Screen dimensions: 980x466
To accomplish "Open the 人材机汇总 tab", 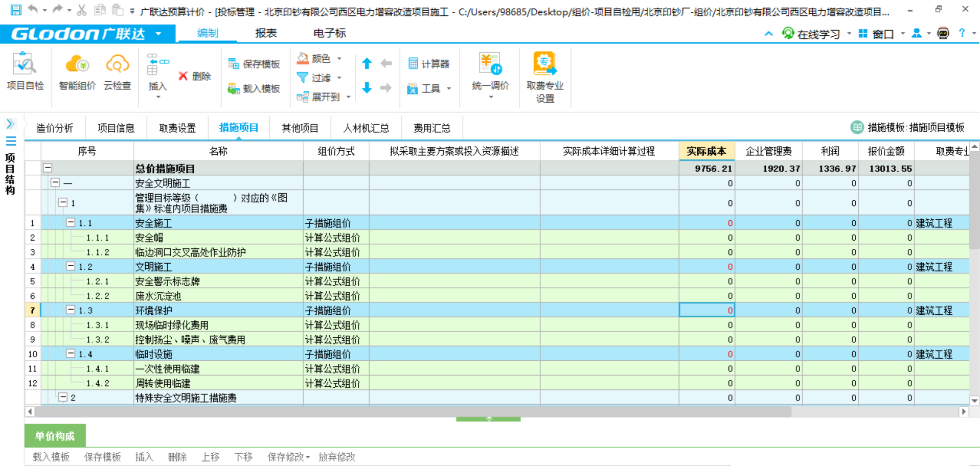I will [366, 128].
